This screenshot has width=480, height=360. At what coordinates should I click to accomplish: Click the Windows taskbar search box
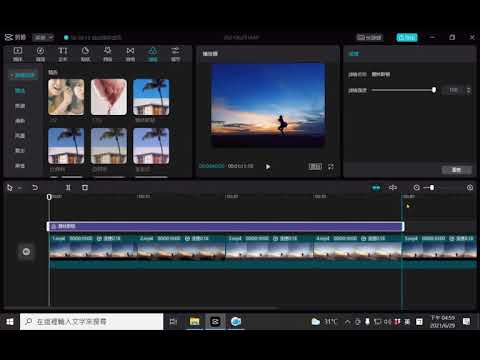[x=92, y=322]
